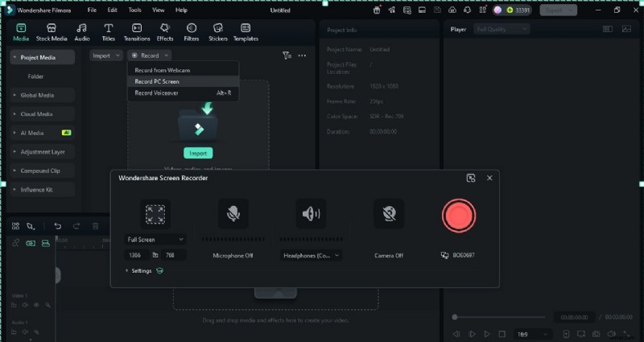644x342 pixels.
Task: Expand the Full Screen dropdown
Action: click(156, 239)
